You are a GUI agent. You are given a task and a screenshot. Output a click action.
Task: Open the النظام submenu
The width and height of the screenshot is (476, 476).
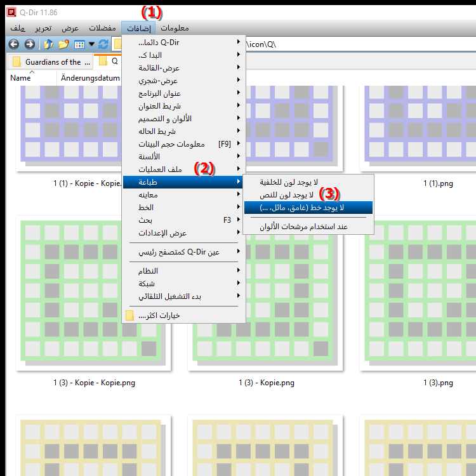click(182, 271)
